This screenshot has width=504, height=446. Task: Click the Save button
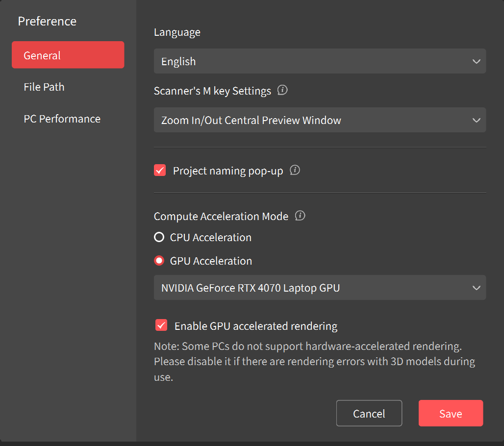click(451, 413)
